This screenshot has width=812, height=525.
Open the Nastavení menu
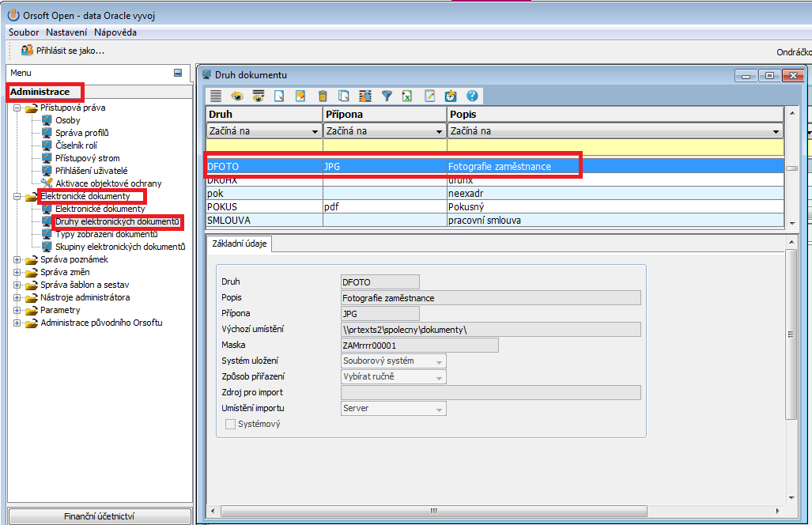pyautogui.click(x=66, y=32)
